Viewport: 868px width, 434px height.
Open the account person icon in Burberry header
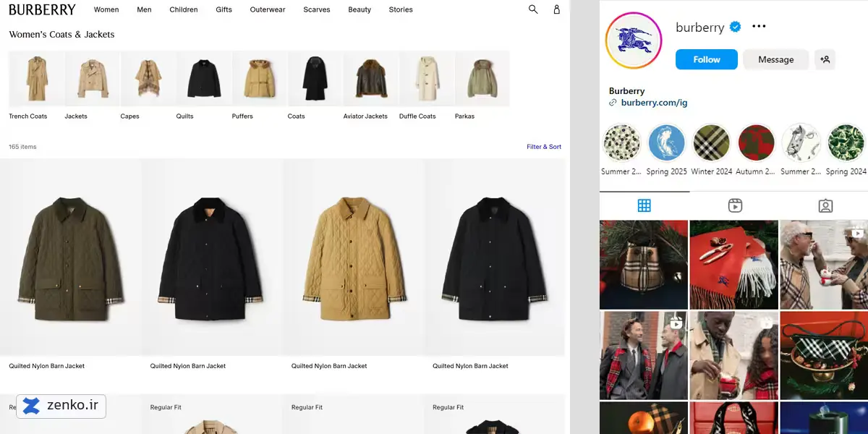[556, 9]
